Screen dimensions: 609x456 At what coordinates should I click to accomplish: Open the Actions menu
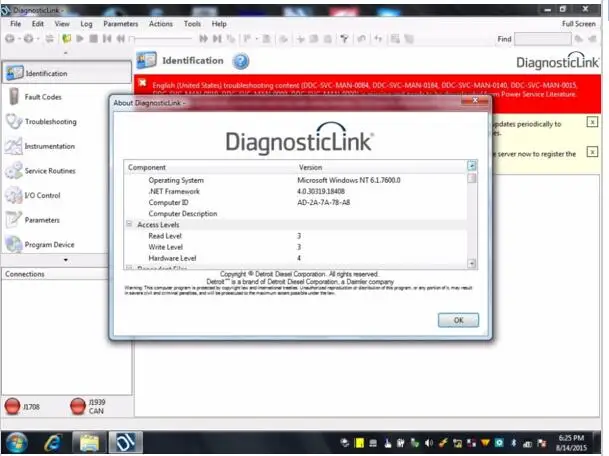pos(160,24)
